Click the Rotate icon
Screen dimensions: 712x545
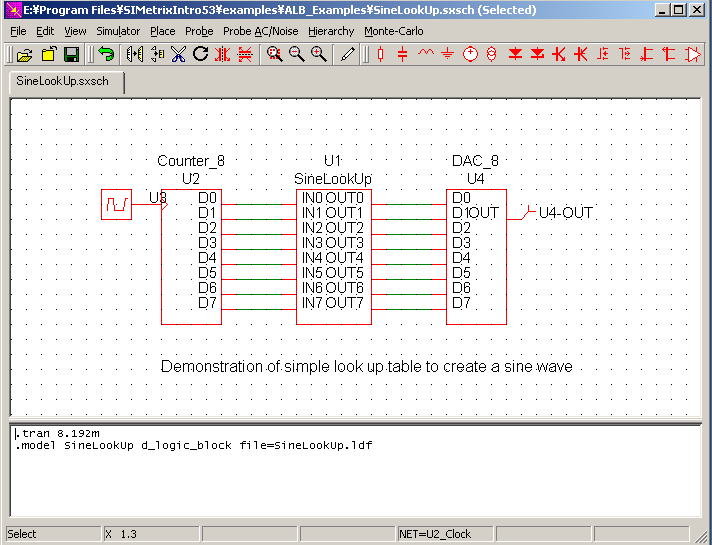[x=200, y=54]
